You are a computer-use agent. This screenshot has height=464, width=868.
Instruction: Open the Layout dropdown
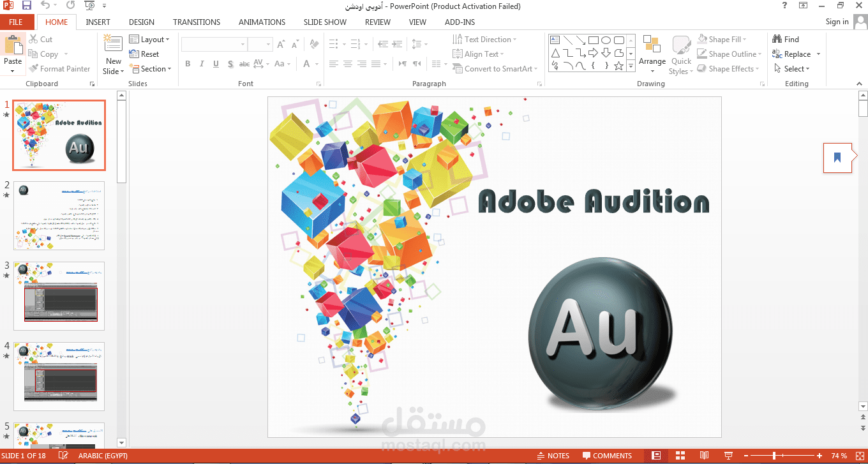click(x=149, y=40)
